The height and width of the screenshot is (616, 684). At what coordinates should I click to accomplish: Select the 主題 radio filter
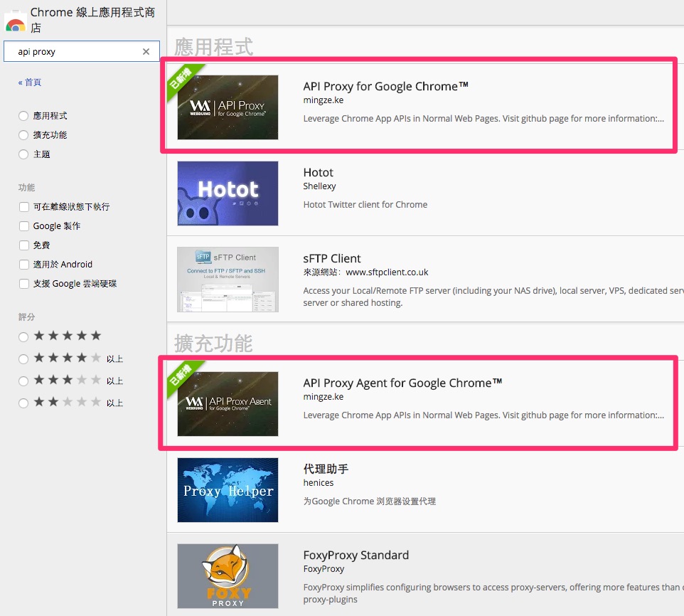point(23,154)
